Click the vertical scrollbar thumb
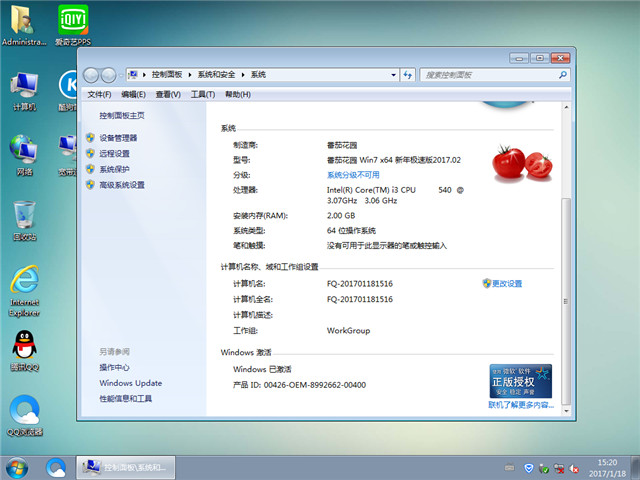 point(566,301)
